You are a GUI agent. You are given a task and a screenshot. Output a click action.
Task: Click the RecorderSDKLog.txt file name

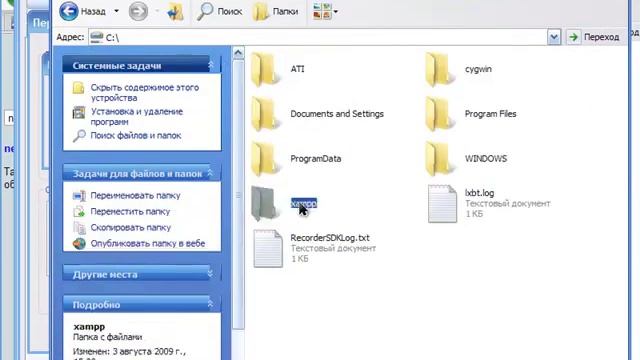click(330, 238)
